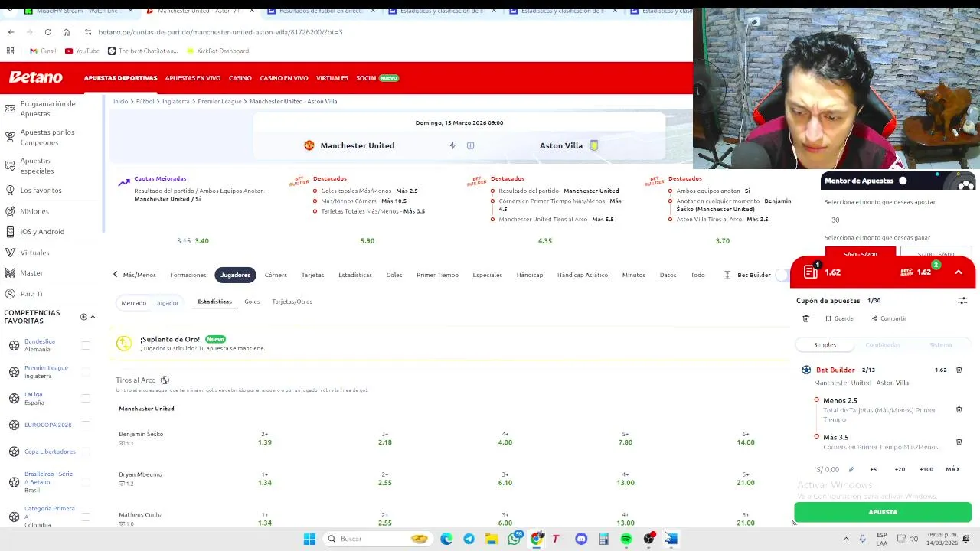Click info icon next to Tiros al Arco
The image size is (980, 551).
point(165,380)
